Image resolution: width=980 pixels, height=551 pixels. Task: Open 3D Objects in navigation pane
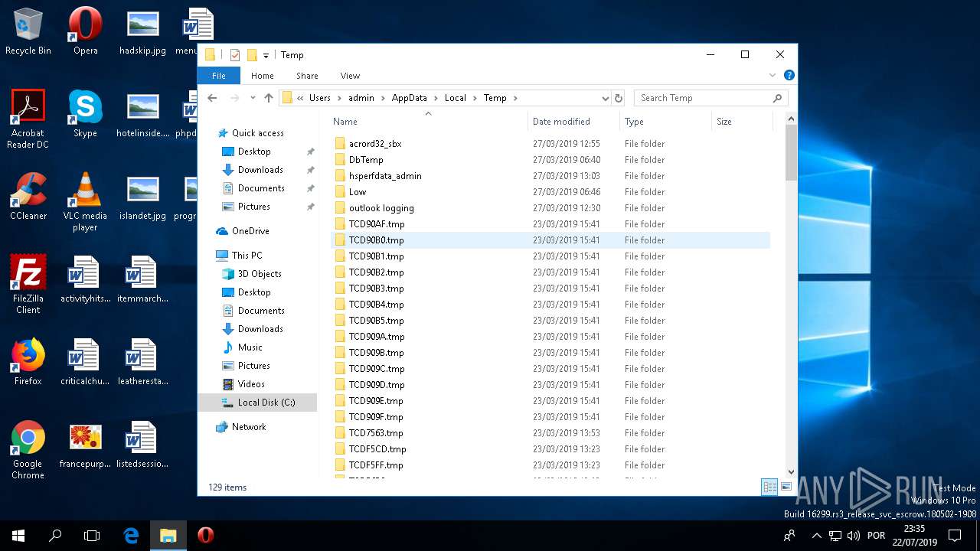(260, 274)
